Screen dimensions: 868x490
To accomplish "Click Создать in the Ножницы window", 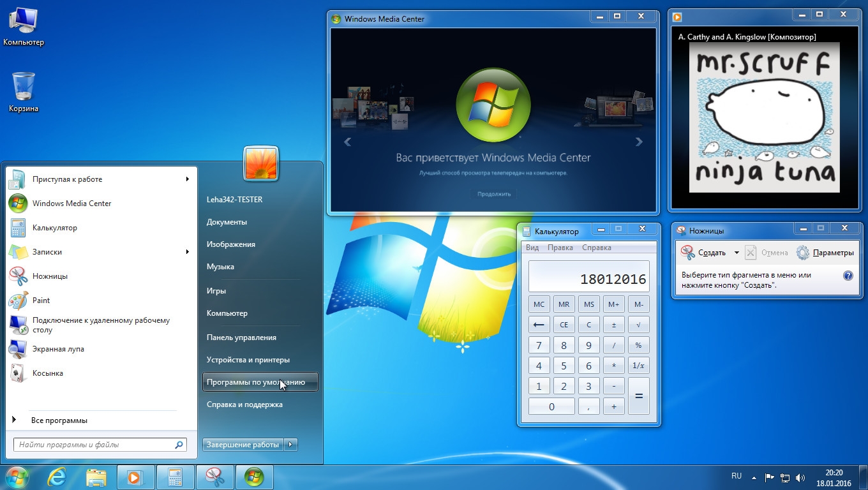I will 705,253.
